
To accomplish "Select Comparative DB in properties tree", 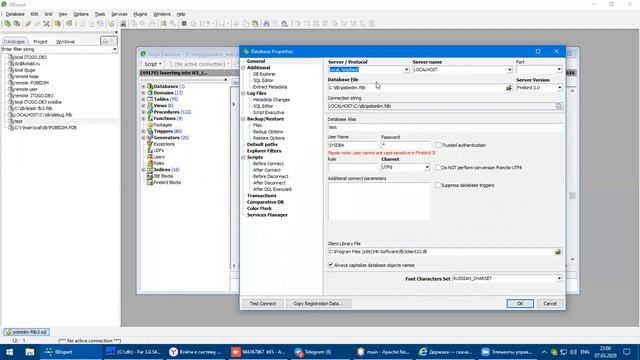I will (x=265, y=202).
